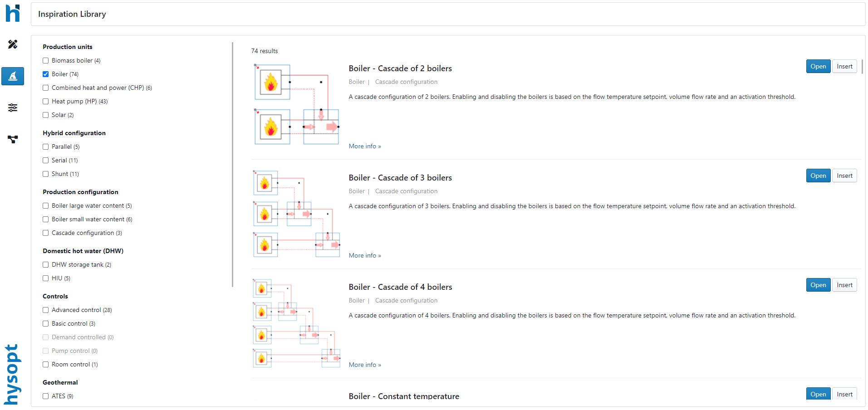Click the filter panel vertical scrollbar

[232, 164]
